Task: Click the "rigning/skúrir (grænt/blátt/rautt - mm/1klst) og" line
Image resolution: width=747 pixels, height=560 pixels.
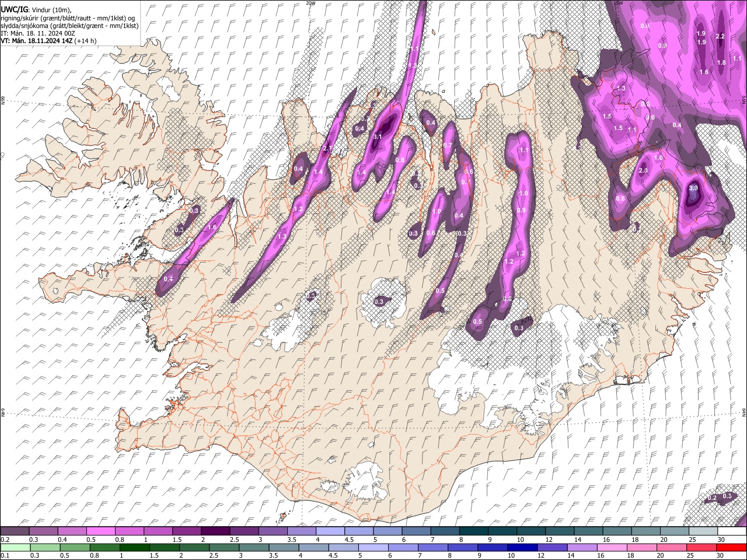Action: (68, 18)
